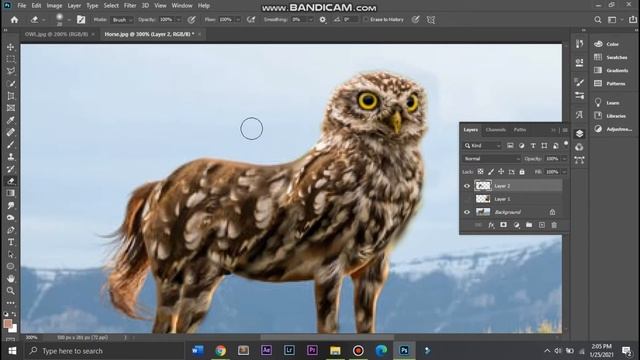Open the Fill dropdown in Layers panel
Image resolution: width=640 pixels, height=360 pixels.
tap(564, 172)
